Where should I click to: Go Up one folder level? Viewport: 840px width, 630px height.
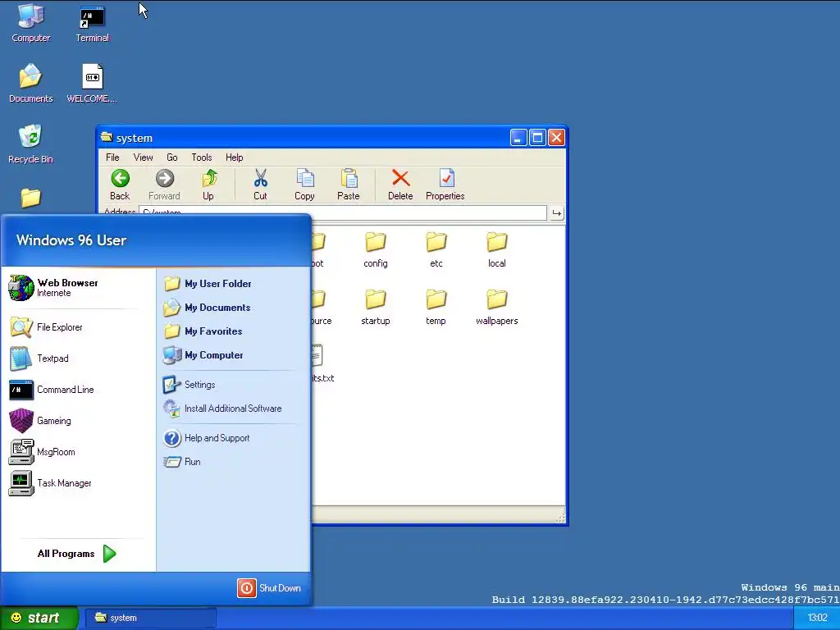(208, 185)
